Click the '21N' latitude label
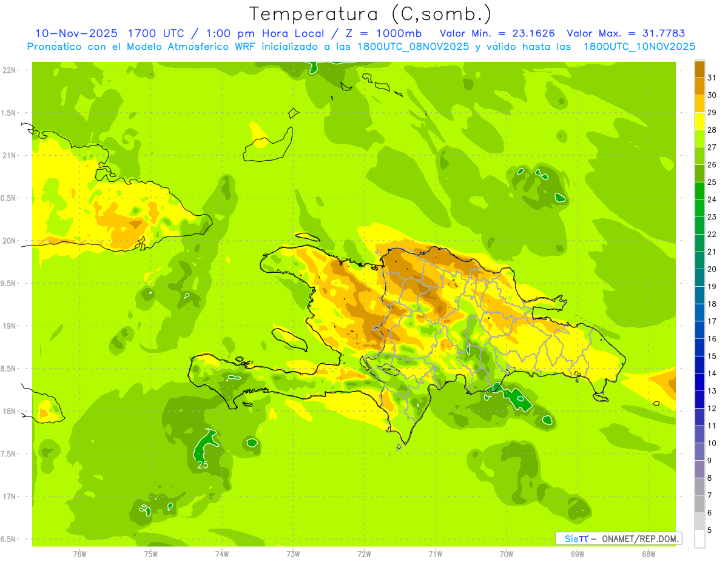This screenshot has height=562, width=728. pyautogui.click(x=9, y=155)
